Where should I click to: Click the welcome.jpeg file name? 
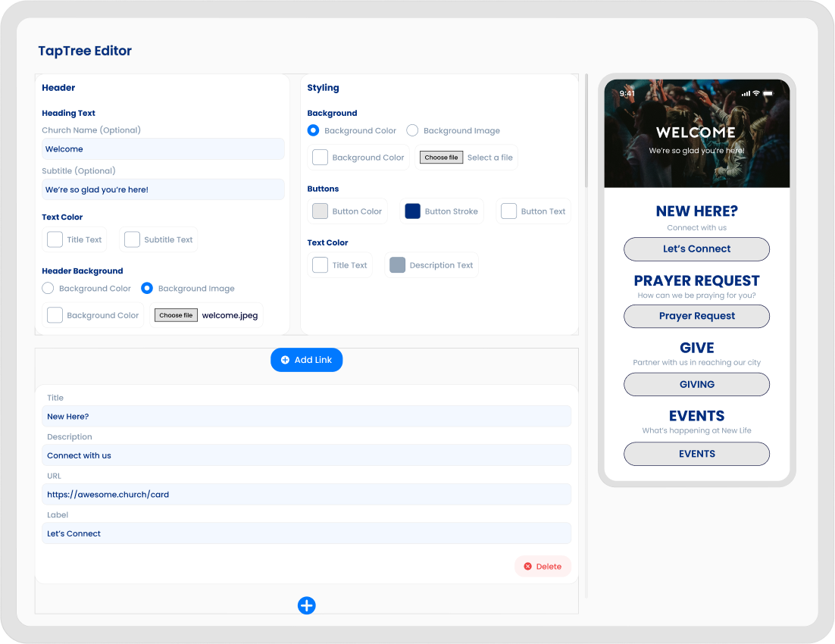click(230, 315)
